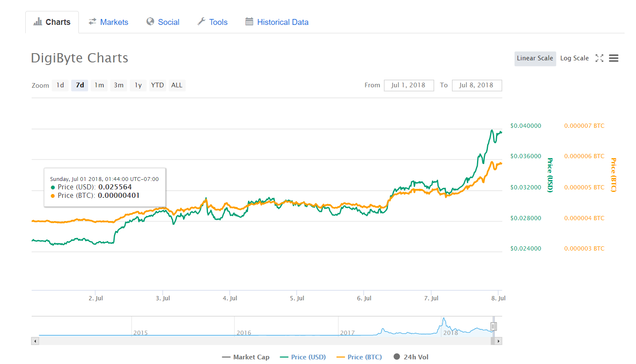636x364 pixels.
Task: Click the To date field Jul 8, 2018
Action: coord(477,85)
